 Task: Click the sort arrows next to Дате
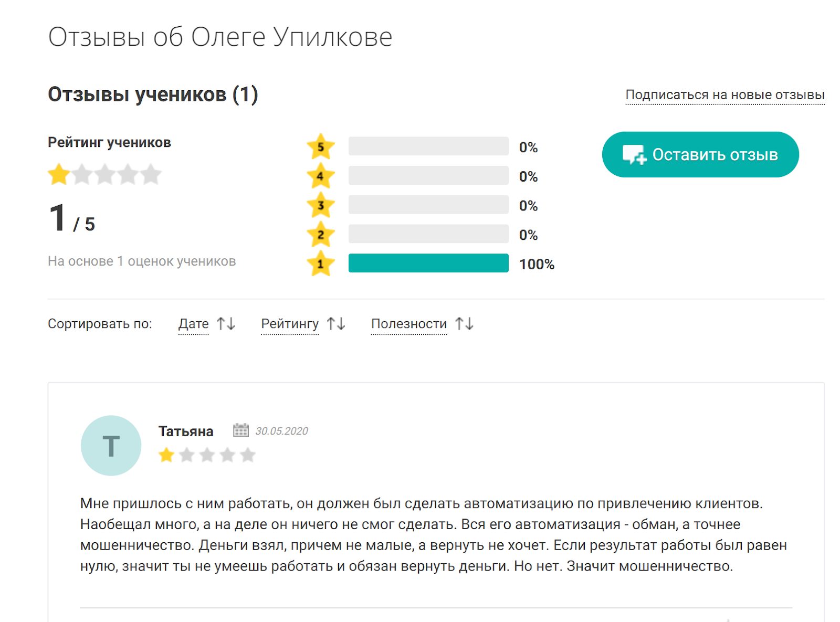[226, 324]
